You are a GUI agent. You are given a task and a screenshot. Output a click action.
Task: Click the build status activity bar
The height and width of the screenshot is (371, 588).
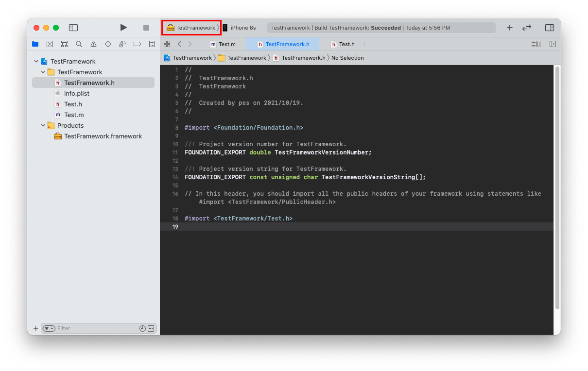click(x=381, y=28)
